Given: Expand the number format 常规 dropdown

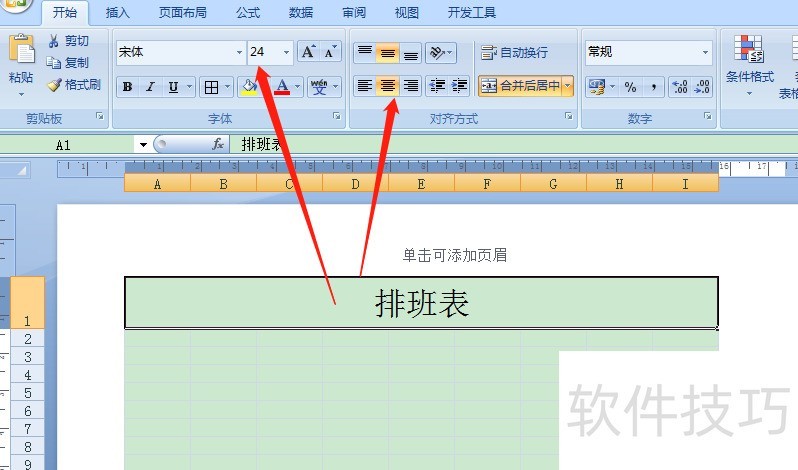Looking at the screenshot, I should click(x=705, y=52).
